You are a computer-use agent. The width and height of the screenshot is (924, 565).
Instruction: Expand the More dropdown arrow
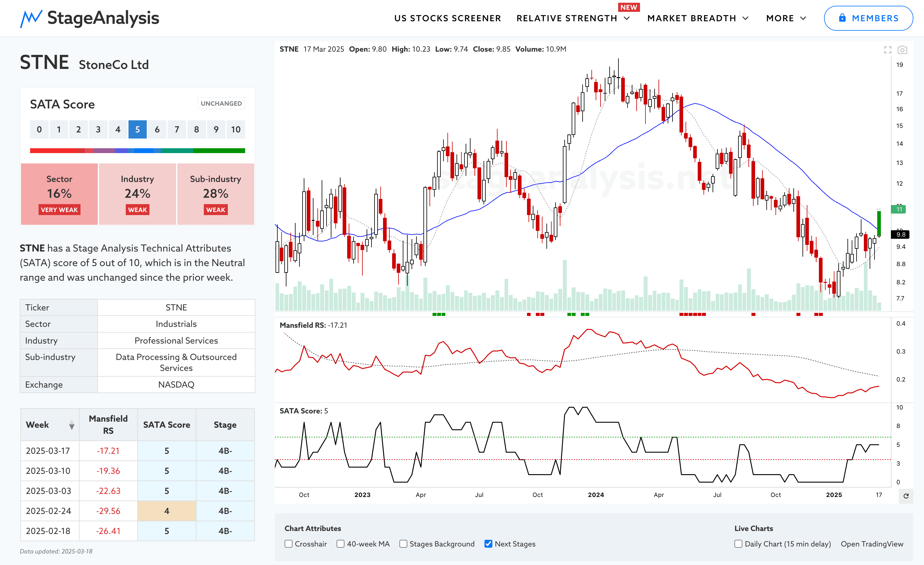(803, 18)
